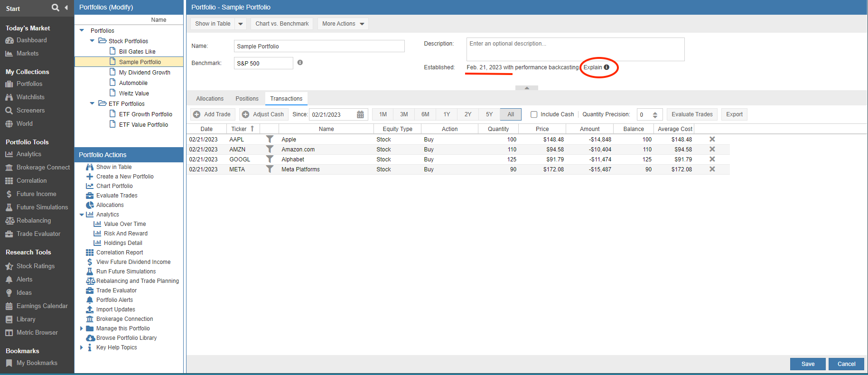868x375 pixels.
Task: Select the 1Y time range
Action: click(447, 114)
